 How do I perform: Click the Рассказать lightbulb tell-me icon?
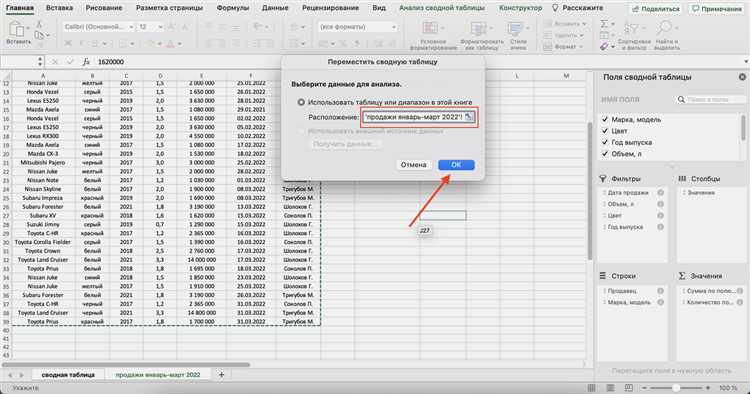[x=555, y=8]
